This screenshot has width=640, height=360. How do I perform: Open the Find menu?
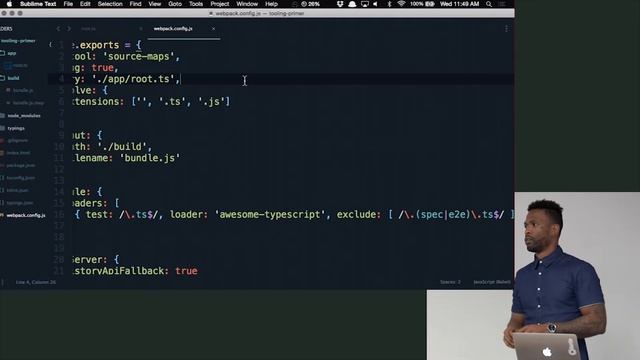pyautogui.click(x=135, y=4)
